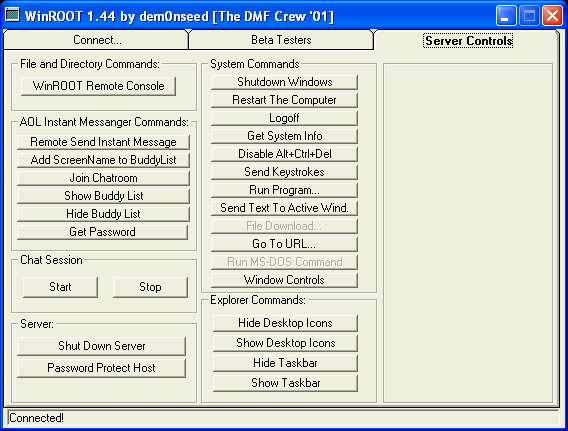Click the Join Chatroom button
Image resolution: width=568 pixels, height=431 pixels.
(103, 178)
